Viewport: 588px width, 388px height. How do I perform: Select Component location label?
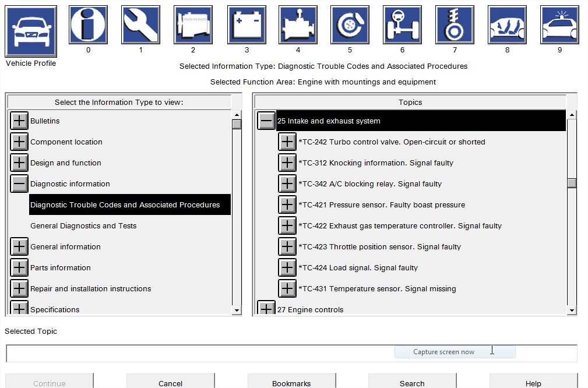66,142
